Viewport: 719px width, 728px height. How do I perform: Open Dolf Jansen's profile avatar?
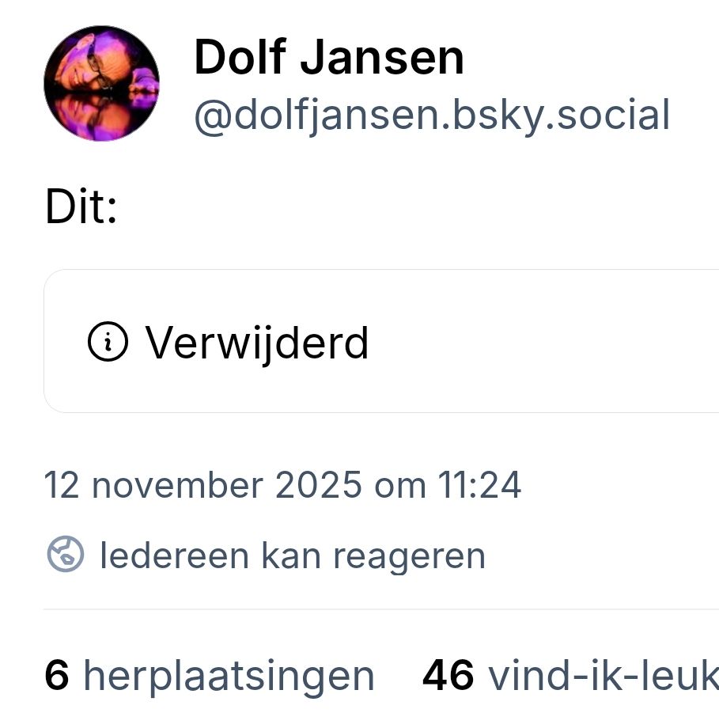[102, 84]
